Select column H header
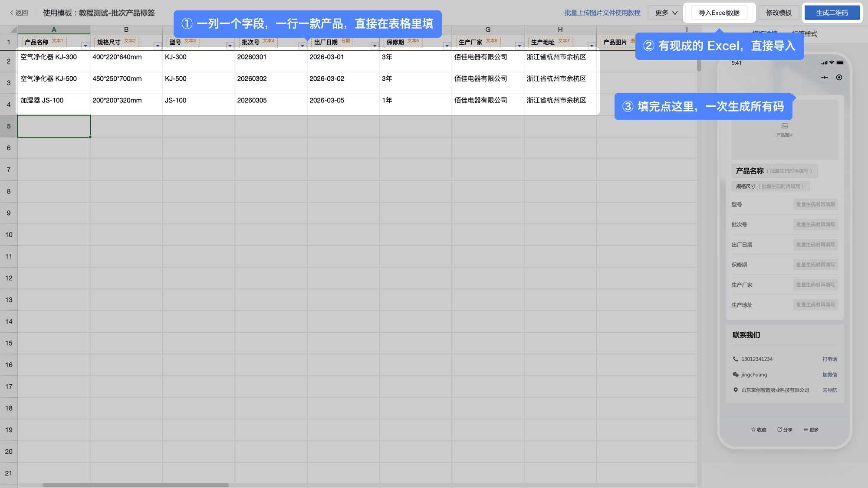The image size is (868, 488). (x=560, y=29)
